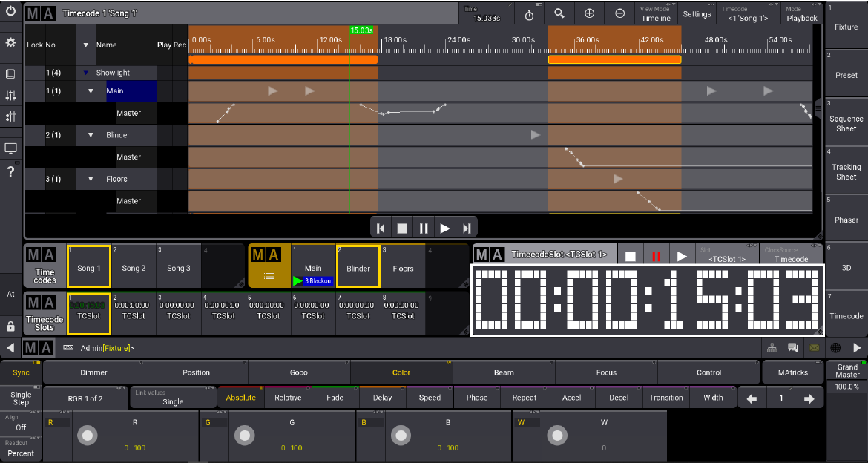Zoom in using the plus icon
Image resolution: width=868 pixels, height=463 pixels.
(588, 13)
